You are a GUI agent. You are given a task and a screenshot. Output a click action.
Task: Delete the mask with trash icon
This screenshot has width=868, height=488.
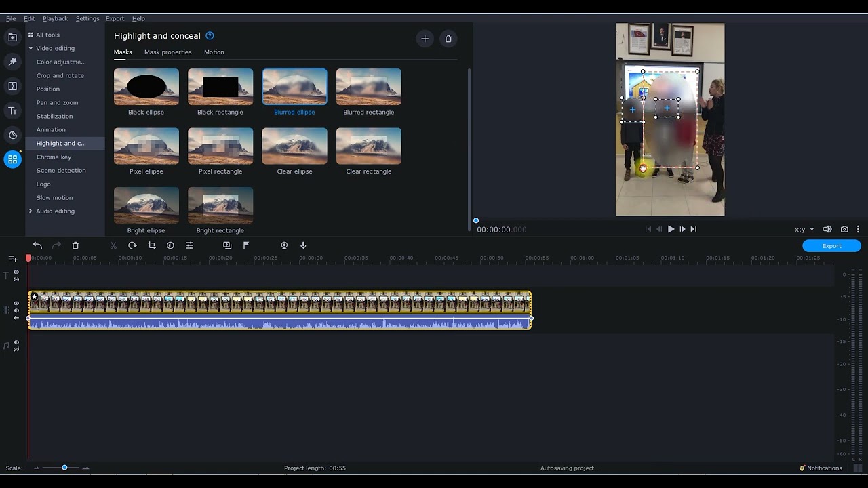pyautogui.click(x=448, y=39)
